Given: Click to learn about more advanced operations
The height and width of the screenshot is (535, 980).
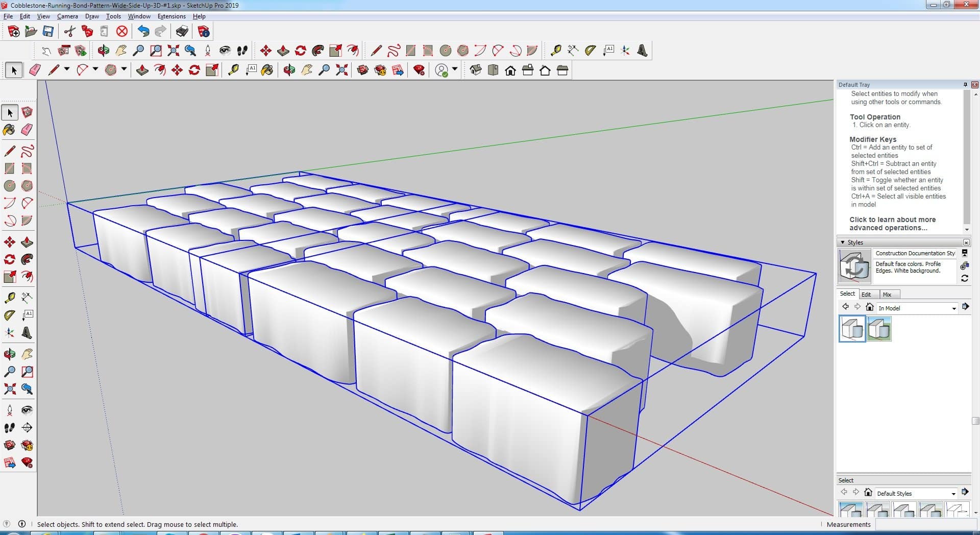Looking at the screenshot, I should (892, 224).
